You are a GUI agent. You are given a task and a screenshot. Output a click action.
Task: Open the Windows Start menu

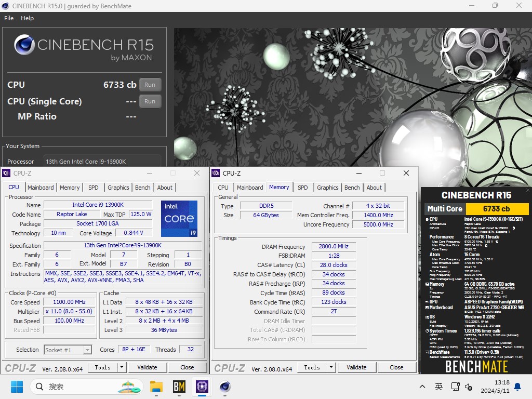pos(17,387)
